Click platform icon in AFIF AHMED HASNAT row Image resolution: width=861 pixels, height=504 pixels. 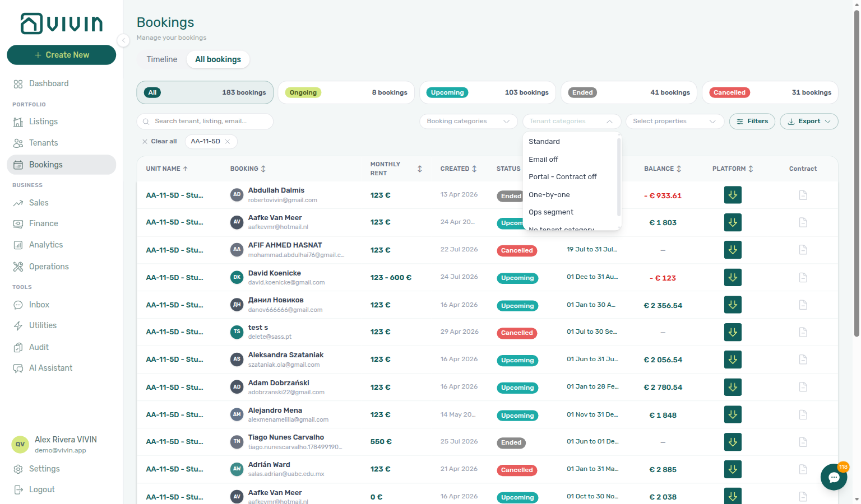tap(733, 250)
